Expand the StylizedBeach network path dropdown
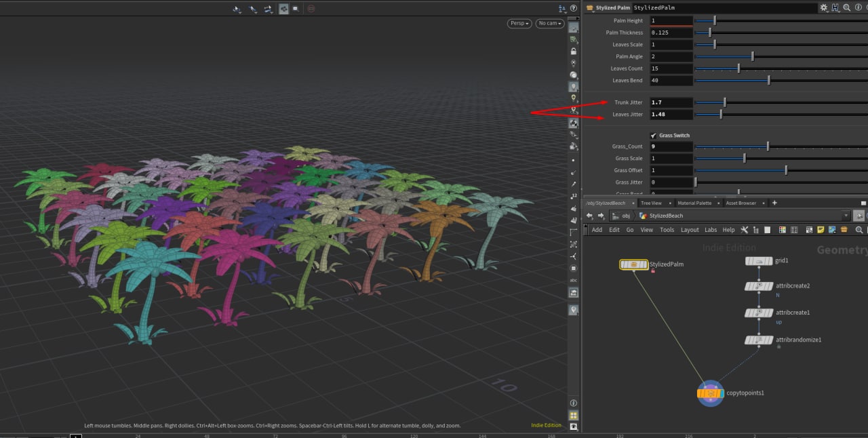 tap(846, 216)
